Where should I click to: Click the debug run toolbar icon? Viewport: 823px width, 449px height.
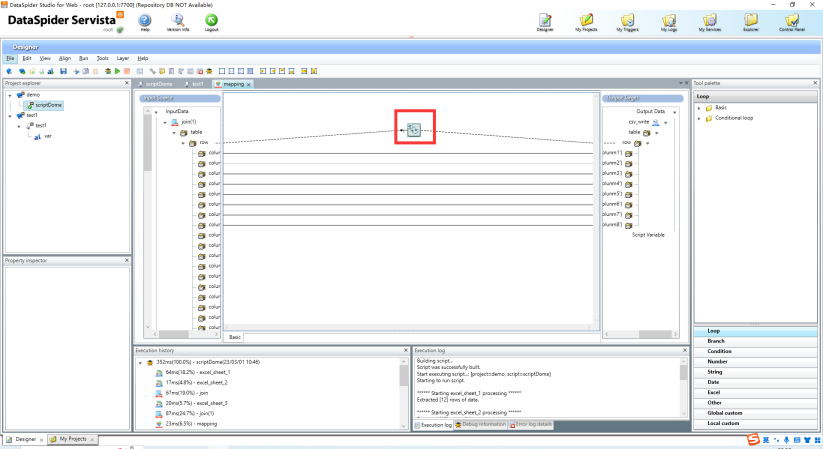click(x=108, y=71)
